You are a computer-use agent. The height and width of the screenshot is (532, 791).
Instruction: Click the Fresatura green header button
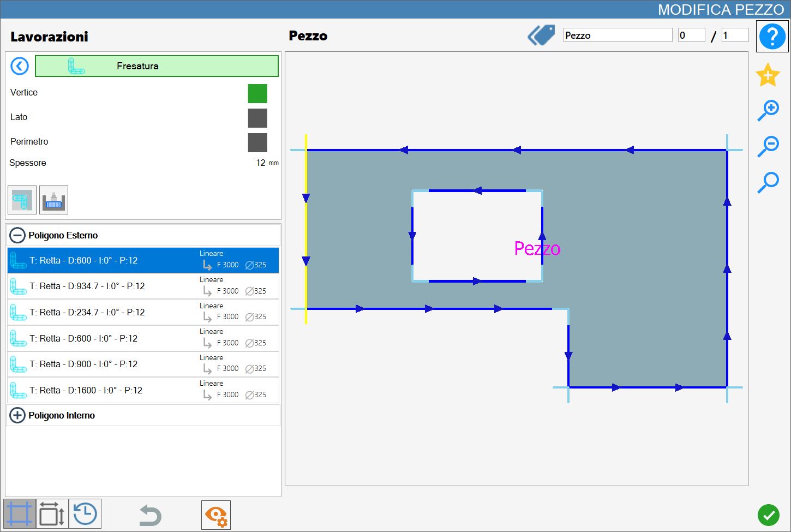[157, 66]
